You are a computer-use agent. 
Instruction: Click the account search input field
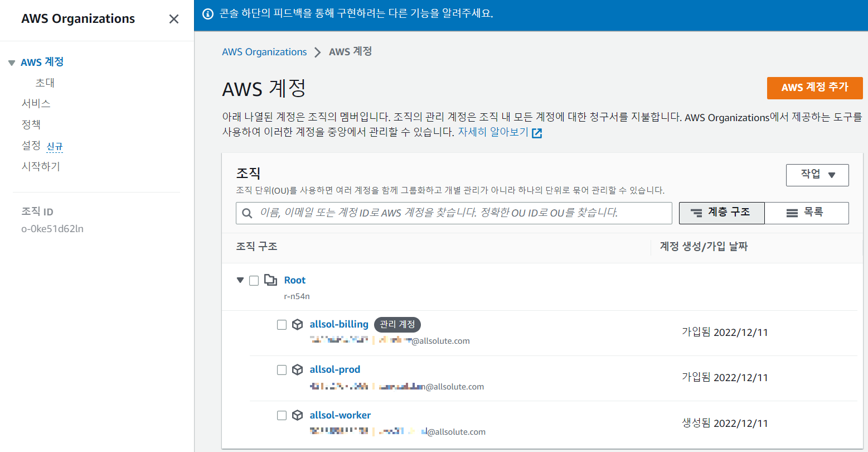point(454,213)
